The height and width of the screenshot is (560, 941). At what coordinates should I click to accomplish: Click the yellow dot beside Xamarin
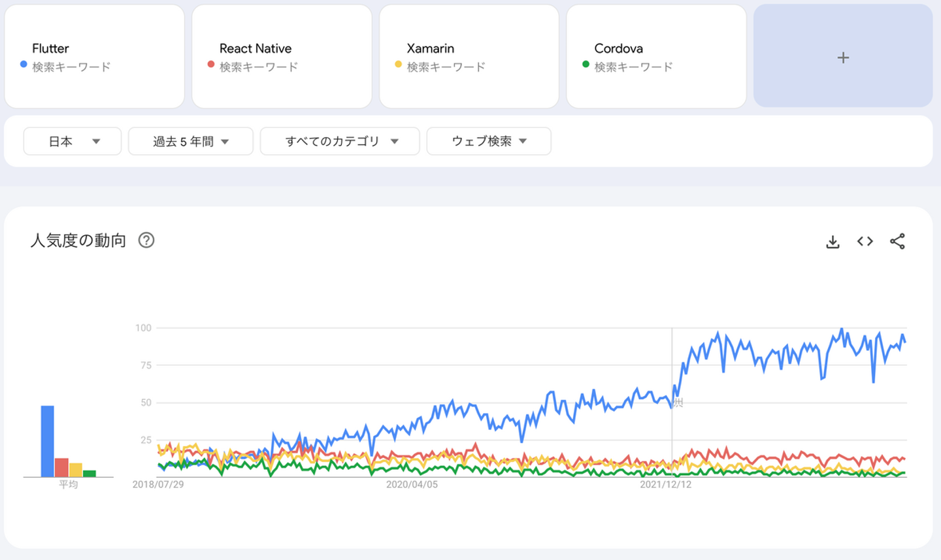pos(398,64)
